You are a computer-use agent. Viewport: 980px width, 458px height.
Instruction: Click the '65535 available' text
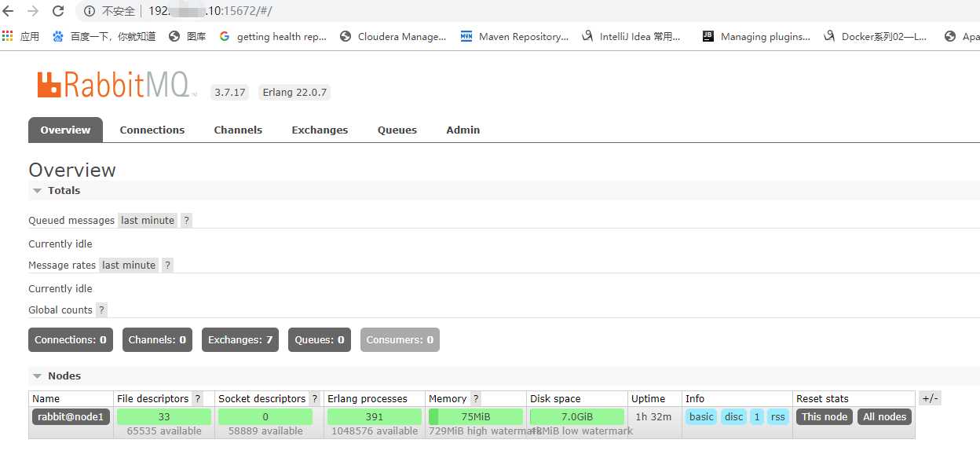[x=164, y=431]
